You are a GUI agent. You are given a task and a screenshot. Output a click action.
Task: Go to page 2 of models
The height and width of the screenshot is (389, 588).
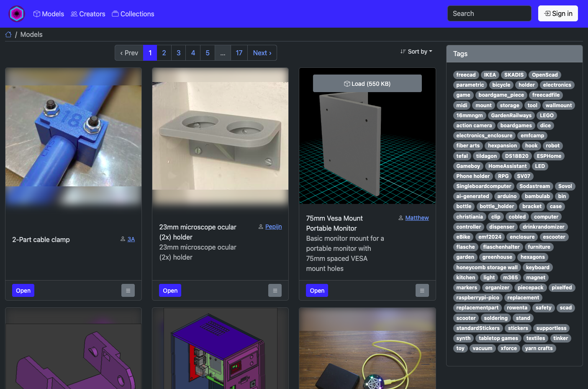pyautogui.click(x=164, y=53)
